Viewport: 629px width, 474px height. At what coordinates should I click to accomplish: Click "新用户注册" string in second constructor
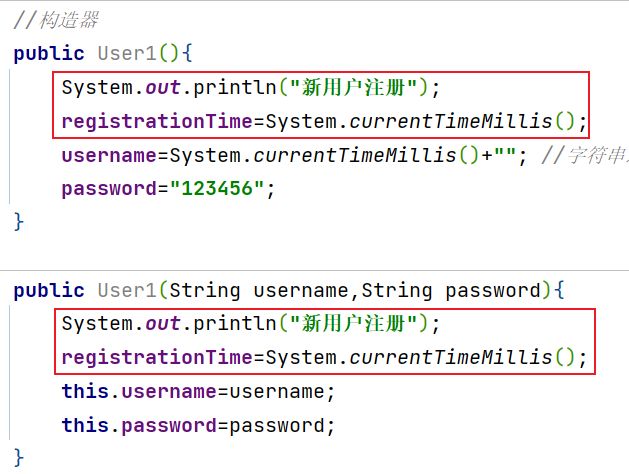point(353,323)
